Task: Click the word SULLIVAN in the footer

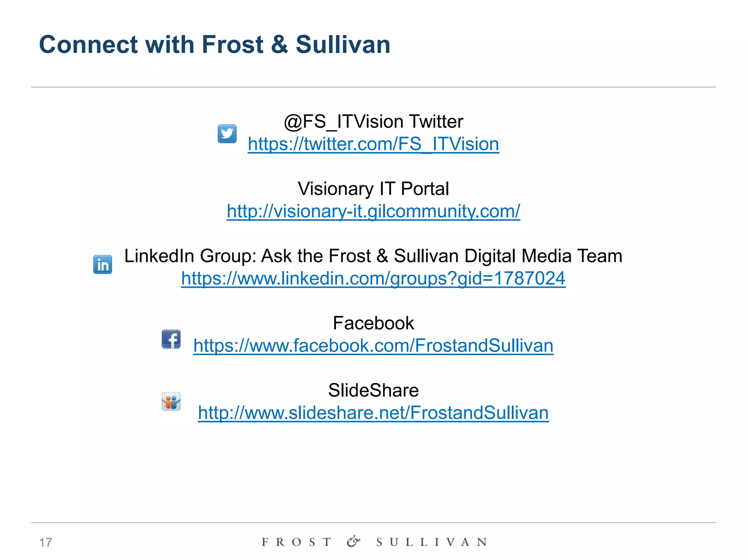Action: (432, 542)
